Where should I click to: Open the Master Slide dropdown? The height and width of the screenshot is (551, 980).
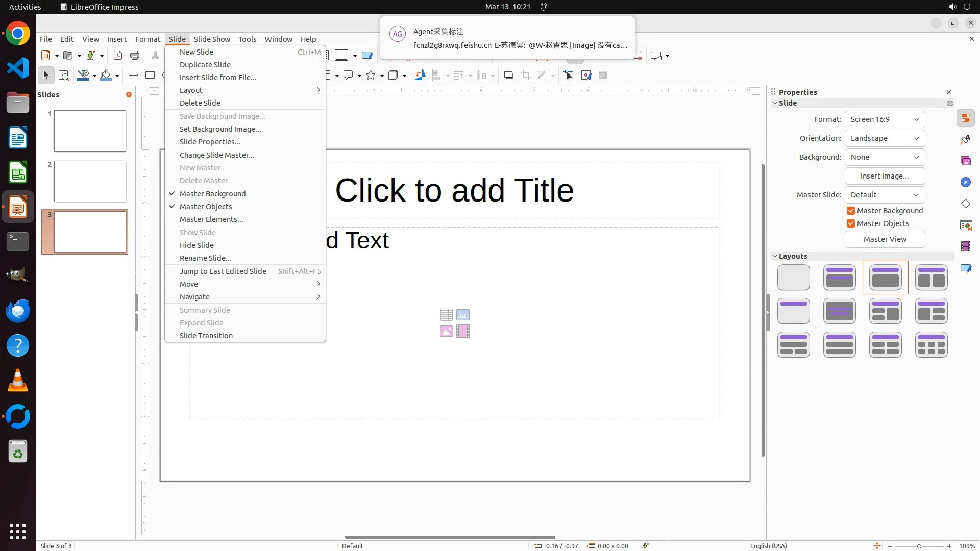tap(885, 195)
